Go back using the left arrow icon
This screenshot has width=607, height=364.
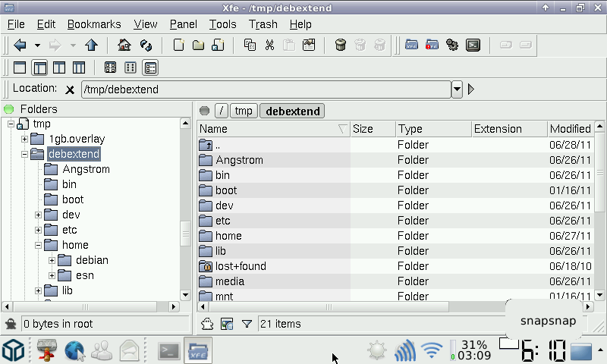point(20,45)
